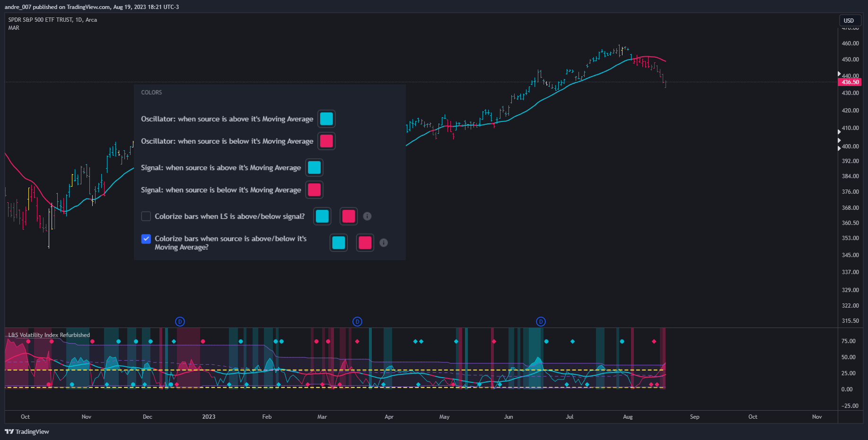868x440 pixels.
Task: Click the dividend 'D' marker near December
Action: [x=180, y=321]
